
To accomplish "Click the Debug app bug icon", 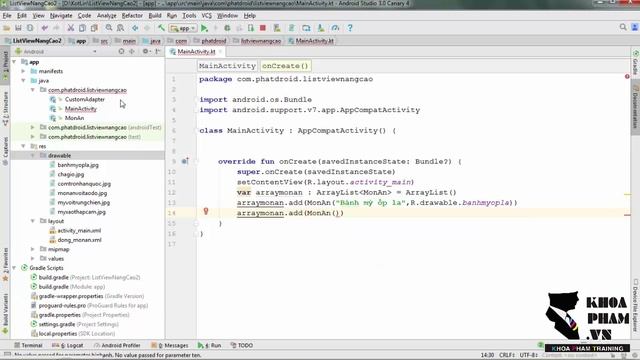I will 227,28.
